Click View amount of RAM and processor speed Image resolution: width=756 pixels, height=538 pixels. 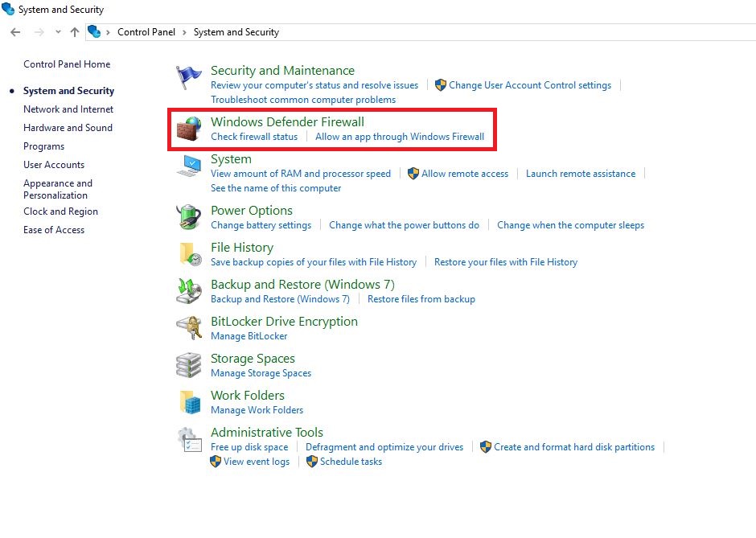301,174
